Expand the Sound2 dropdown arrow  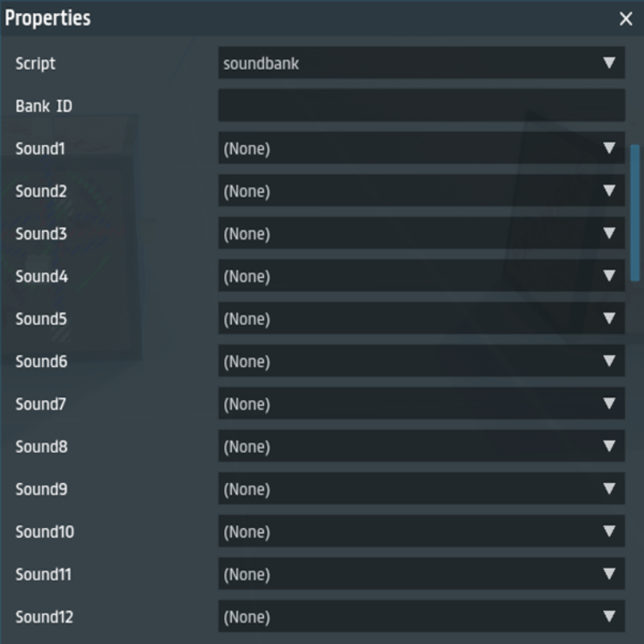click(x=609, y=191)
